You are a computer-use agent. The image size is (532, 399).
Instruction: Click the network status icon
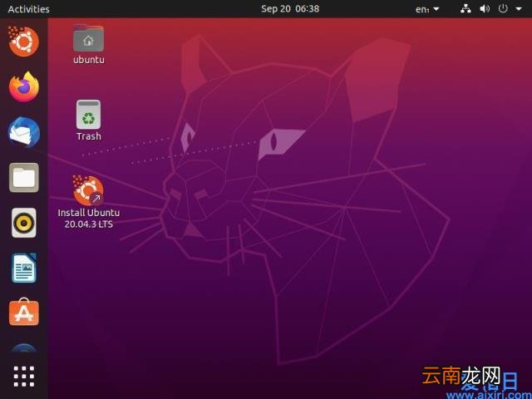click(x=465, y=9)
